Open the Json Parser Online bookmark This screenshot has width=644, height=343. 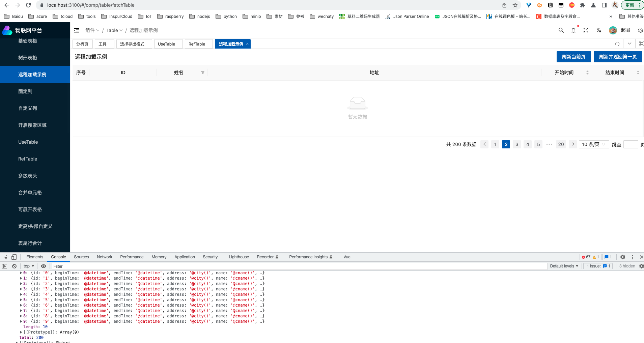pos(407,16)
